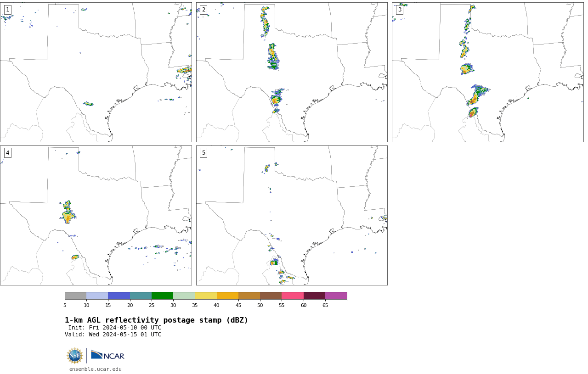Select the 50-55 dBZ brown swatch
The width and height of the screenshot is (588, 374).
[x=271, y=296]
